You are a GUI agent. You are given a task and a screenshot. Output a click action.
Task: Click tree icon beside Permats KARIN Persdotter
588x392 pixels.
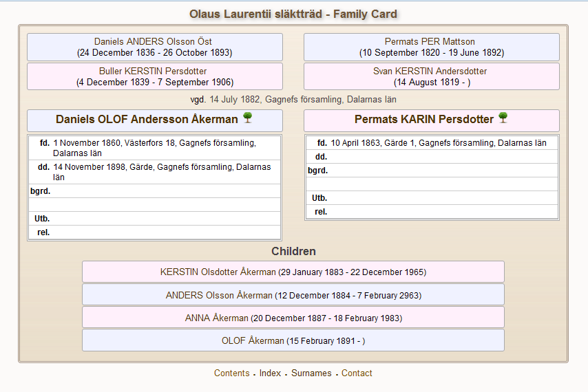pyautogui.click(x=503, y=118)
